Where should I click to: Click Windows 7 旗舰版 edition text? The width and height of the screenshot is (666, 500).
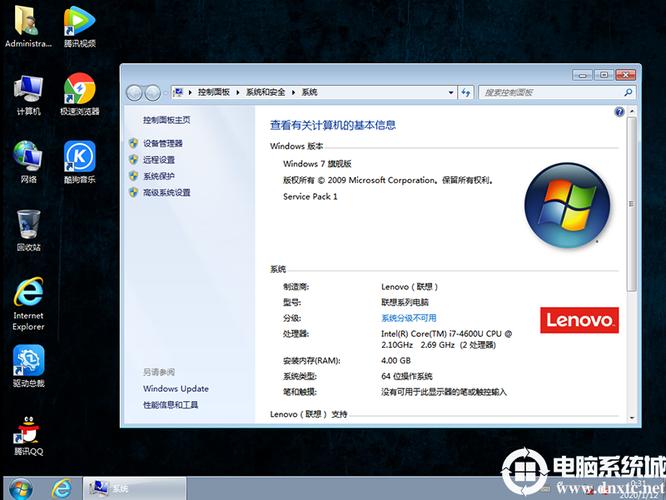317,164
